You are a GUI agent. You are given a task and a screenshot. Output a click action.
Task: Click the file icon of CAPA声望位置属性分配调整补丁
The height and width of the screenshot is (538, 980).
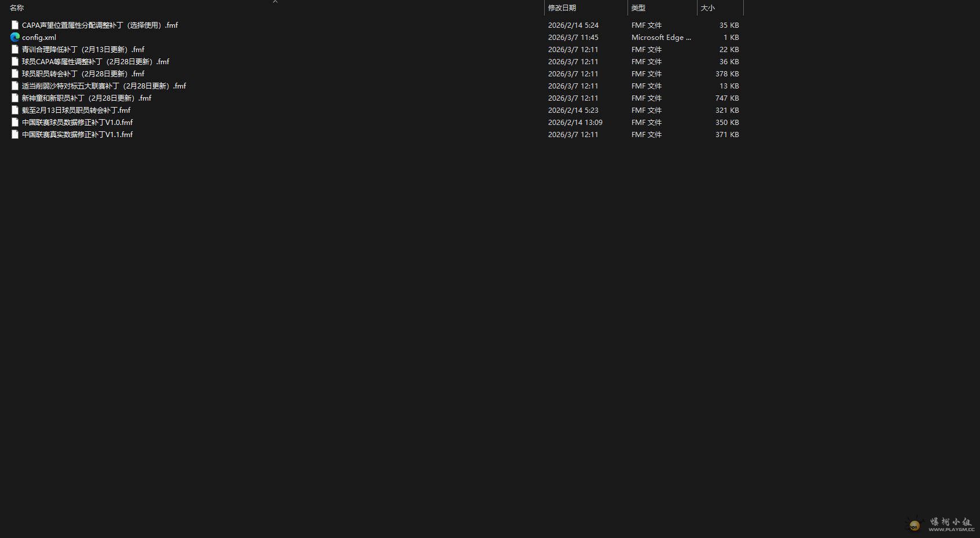[x=15, y=25]
